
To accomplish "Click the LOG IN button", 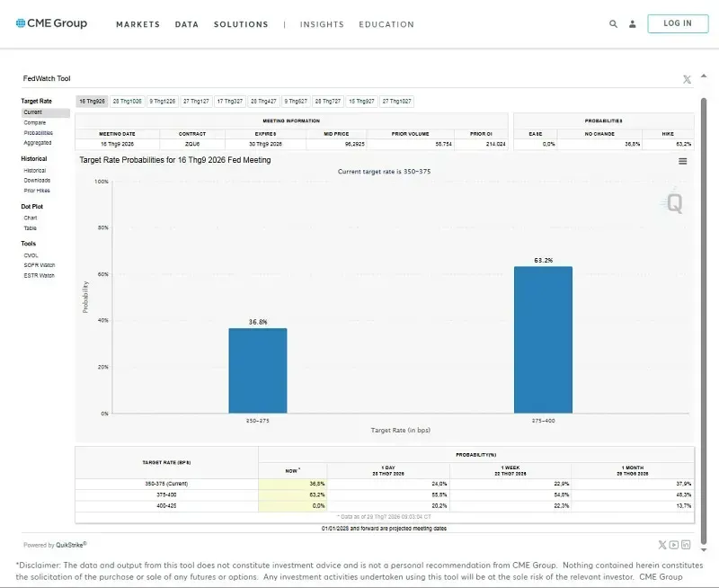I will pyautogui.click(x=678, y=23).
